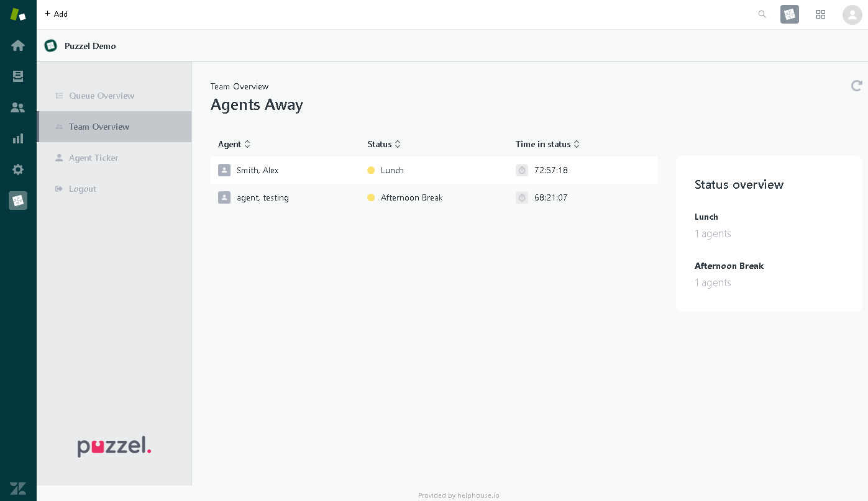
Task: Open the Reporting bar chart icon
Action: pyautogui.click(x=18, y=138)
